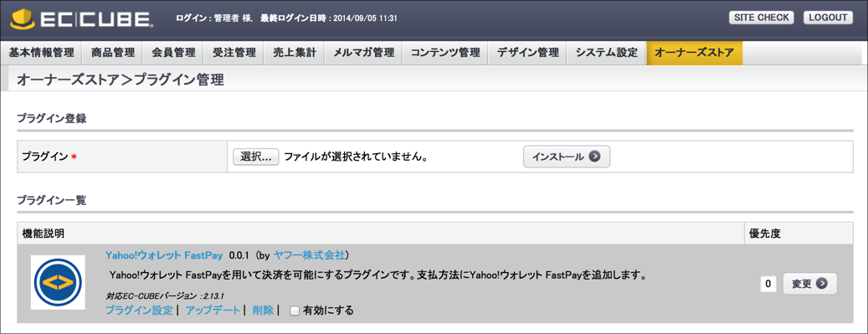
Task: Open the コンテンツ管理 menu
Action: (445, 54)
